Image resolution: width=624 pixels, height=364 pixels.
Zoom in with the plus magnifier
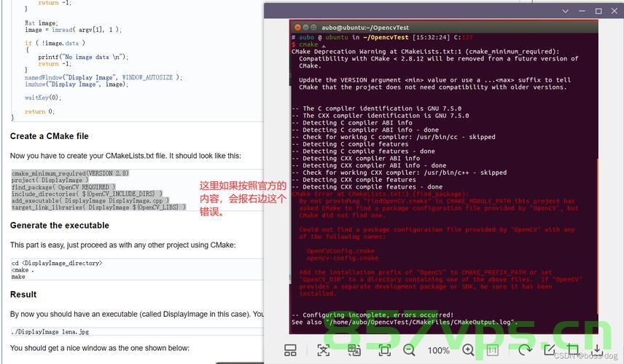pos(469,350)
